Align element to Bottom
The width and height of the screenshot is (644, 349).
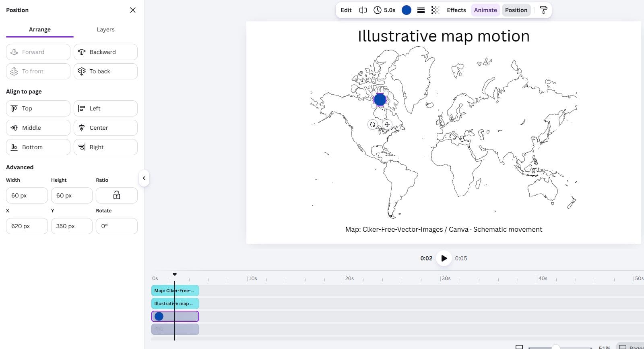click(x=38, y=147)
